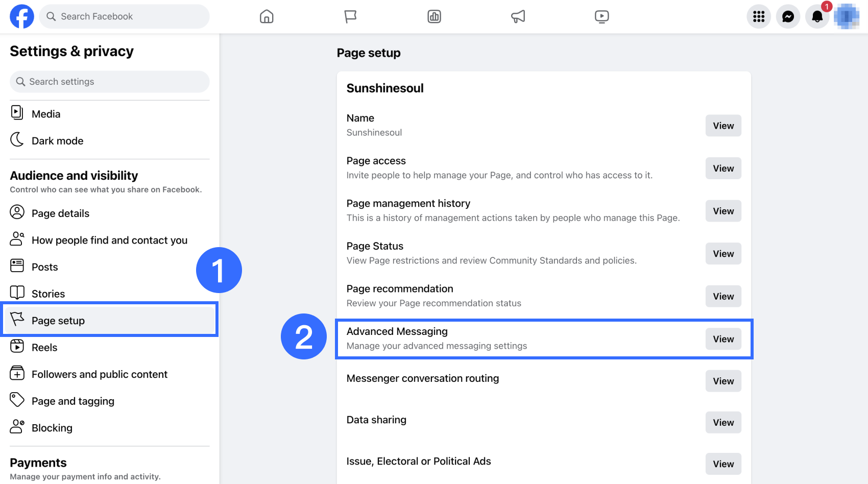View Messenger conversation routing settings
The height and width of the screenshot is (484, 868).
723,381
